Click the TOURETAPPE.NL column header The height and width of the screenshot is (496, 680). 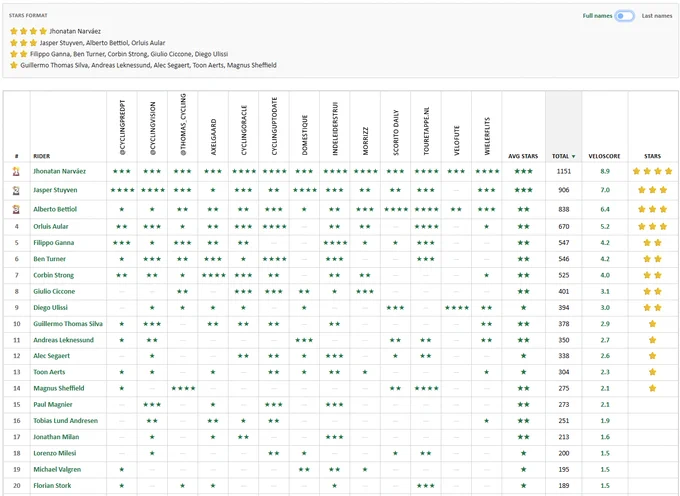(x=426, y=131)
